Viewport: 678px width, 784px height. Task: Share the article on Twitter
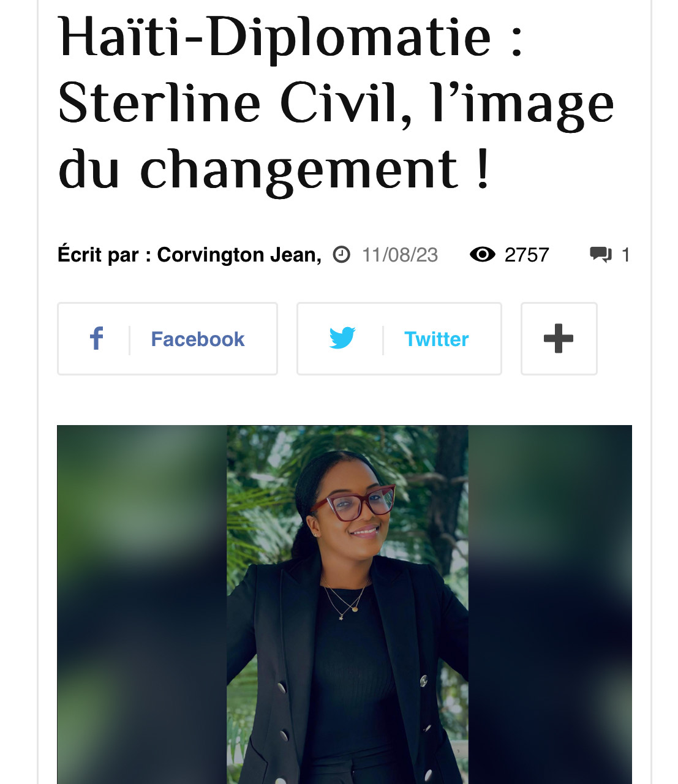coord(399,339)
